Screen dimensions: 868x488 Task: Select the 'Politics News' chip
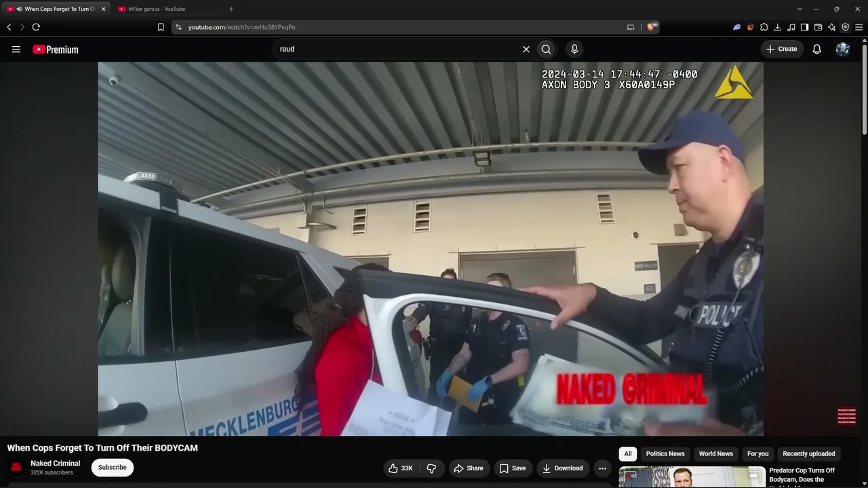pos(665,453)
